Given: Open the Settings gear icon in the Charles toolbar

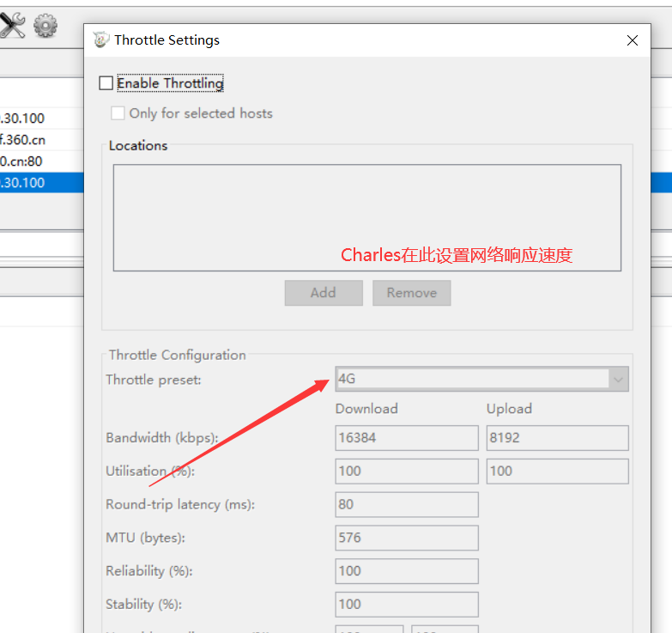Looking at the screenshot, I should click(45, 25).
